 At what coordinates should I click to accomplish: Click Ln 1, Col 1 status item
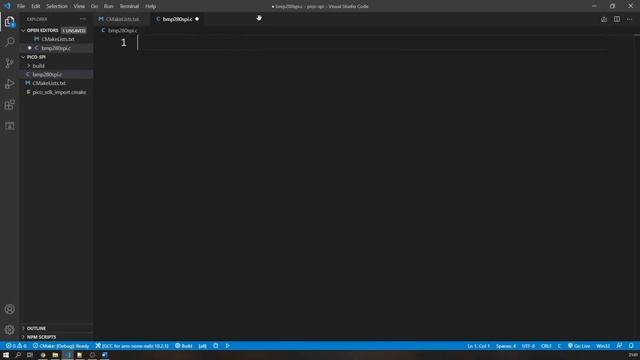478,346
